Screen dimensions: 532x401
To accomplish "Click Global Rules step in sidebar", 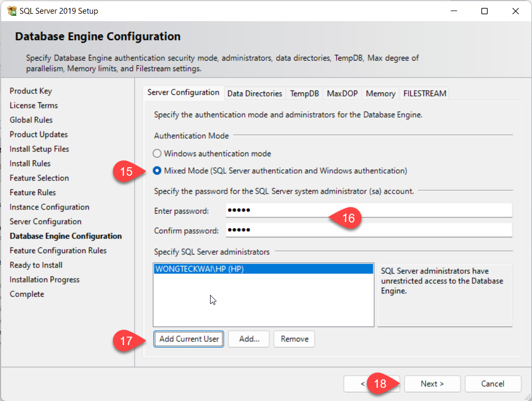I will pos(31,120).
